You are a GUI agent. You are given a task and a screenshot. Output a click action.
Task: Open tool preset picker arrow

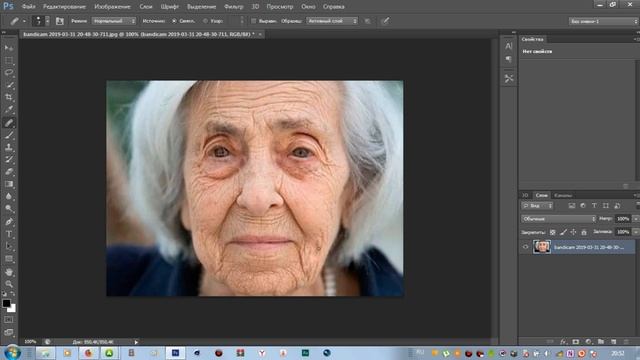(x=24, y=21)
